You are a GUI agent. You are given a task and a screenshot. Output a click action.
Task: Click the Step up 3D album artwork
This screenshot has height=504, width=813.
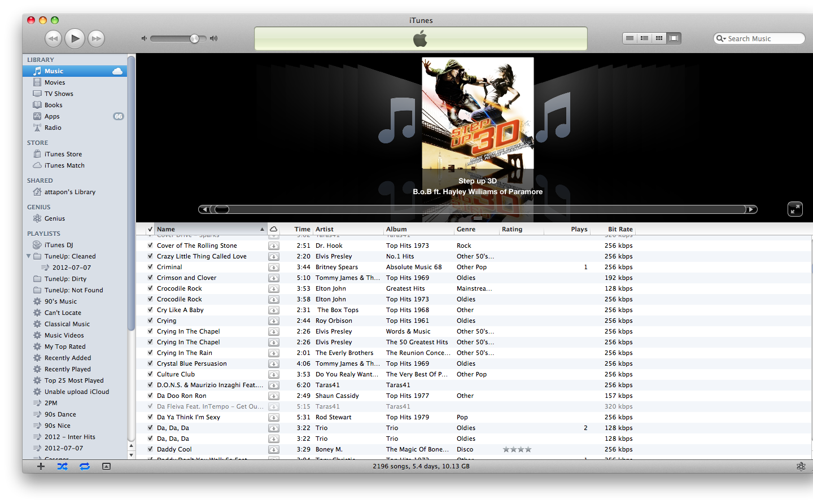tap(478, 113)
